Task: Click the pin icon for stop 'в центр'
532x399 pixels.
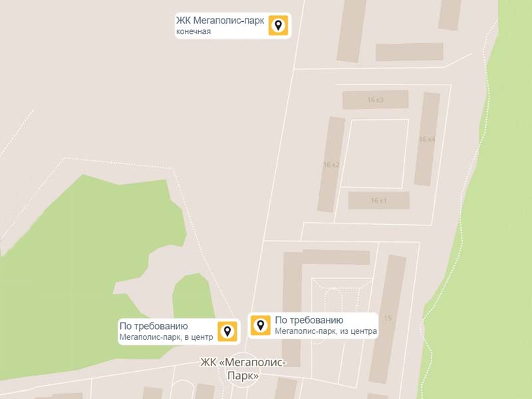Action: pos(227,331)
